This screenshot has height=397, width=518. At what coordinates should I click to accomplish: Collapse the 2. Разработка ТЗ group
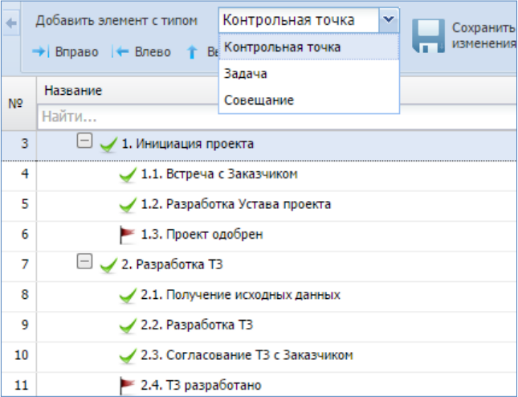[x=84, y=261]
